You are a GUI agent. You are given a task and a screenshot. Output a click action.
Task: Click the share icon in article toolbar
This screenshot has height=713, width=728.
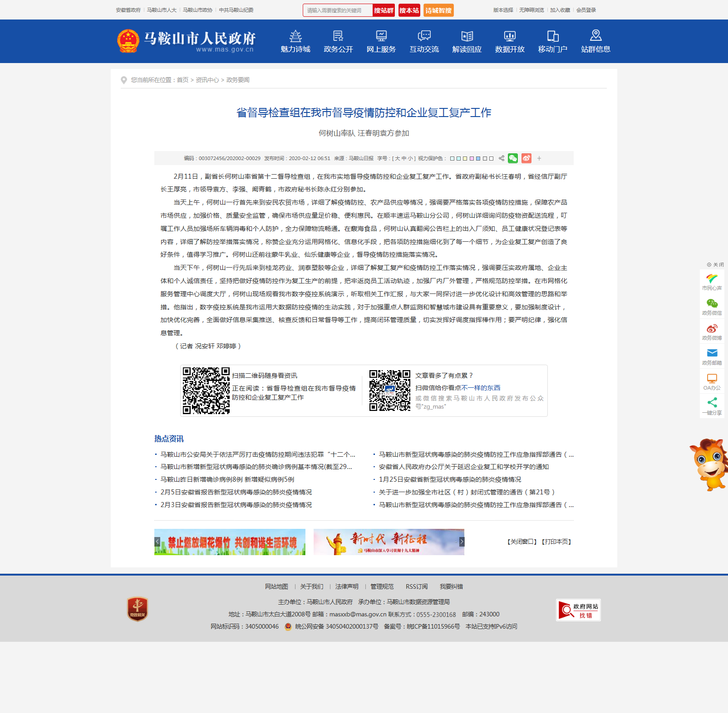point(502,158)
